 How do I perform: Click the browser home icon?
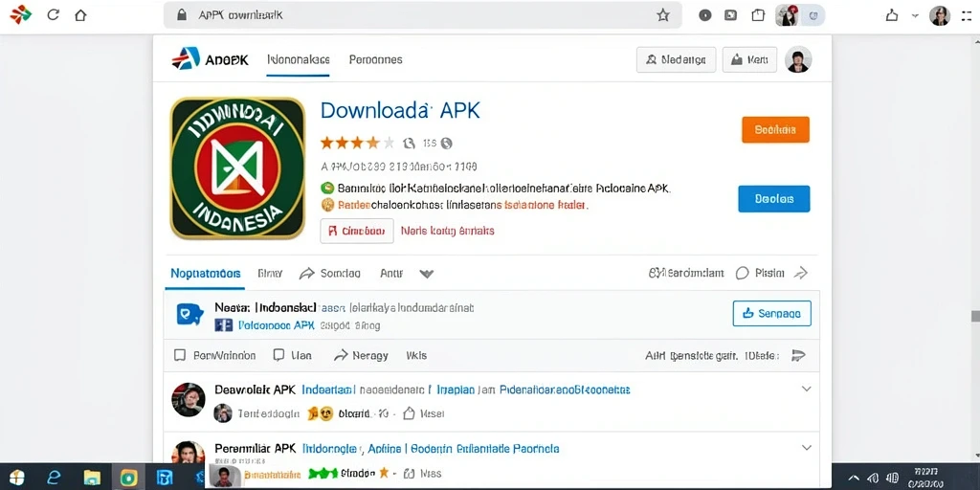80,15
